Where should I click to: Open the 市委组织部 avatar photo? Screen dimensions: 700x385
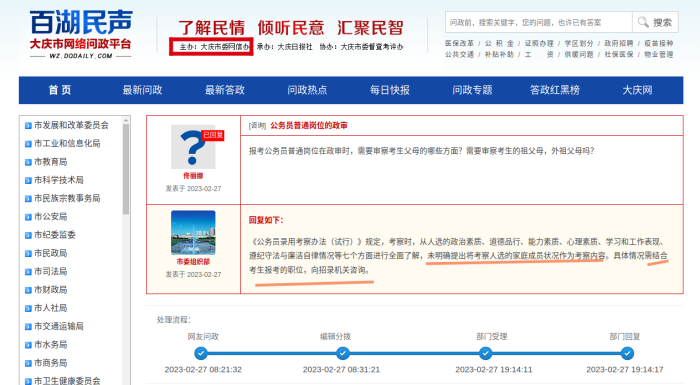tap(193, 232)
